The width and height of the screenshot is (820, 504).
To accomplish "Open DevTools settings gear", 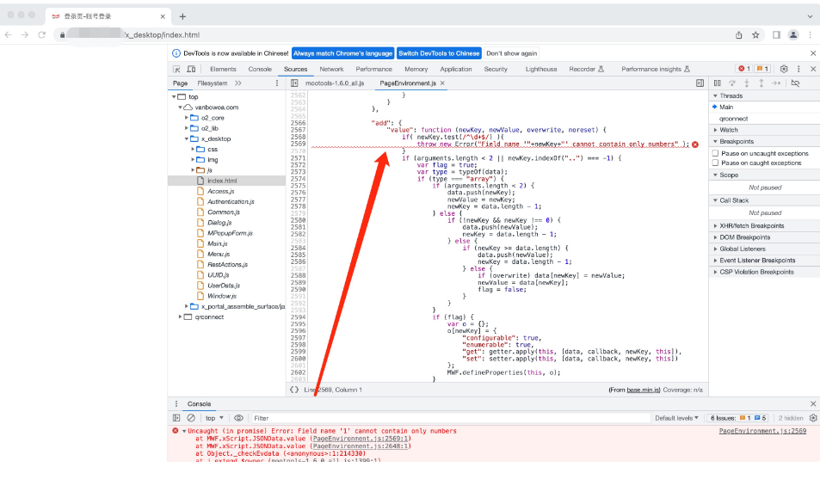I will (x=783, y=69).
